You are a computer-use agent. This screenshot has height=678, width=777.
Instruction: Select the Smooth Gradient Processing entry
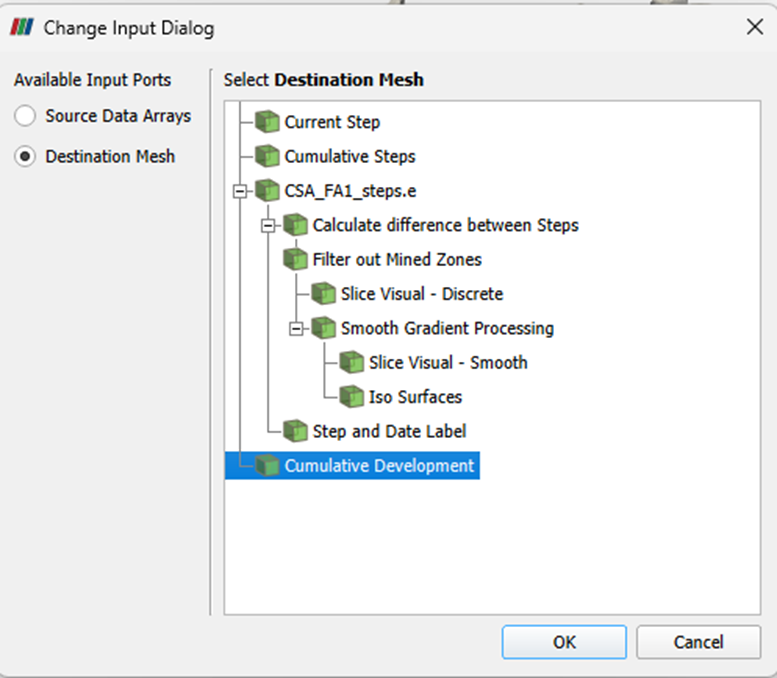pyautogui.click(x=447, y=328)
